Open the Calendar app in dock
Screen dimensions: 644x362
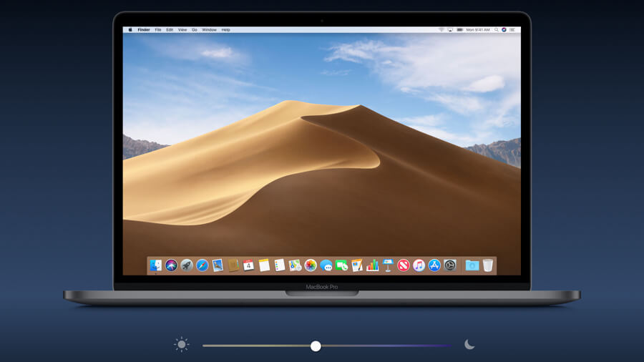248,265
